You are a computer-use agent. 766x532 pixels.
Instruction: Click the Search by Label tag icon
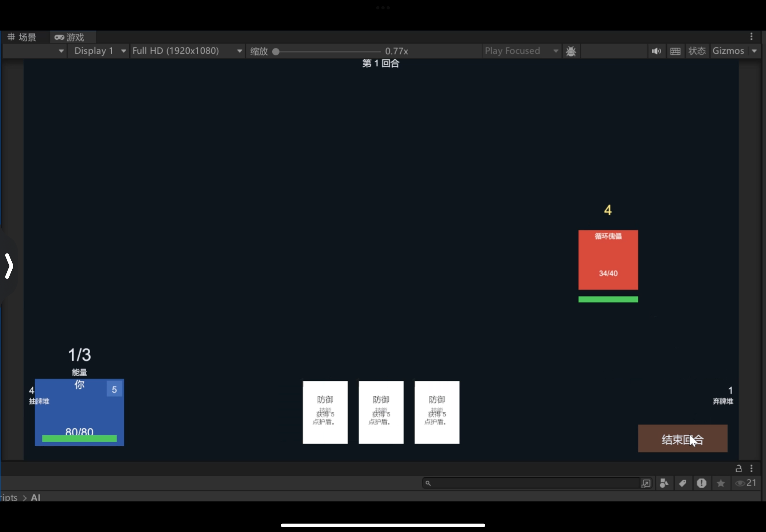pyautogui.click(x=682, y=483)
